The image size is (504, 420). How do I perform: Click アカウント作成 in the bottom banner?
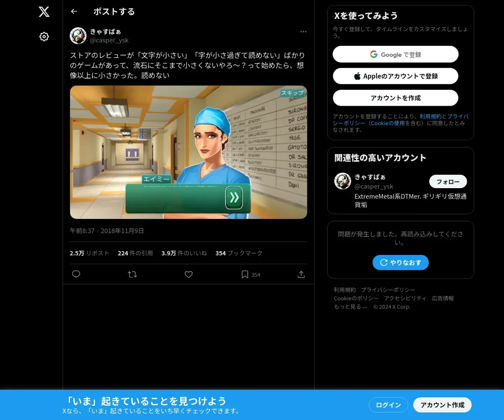click(x=443, y=405)
